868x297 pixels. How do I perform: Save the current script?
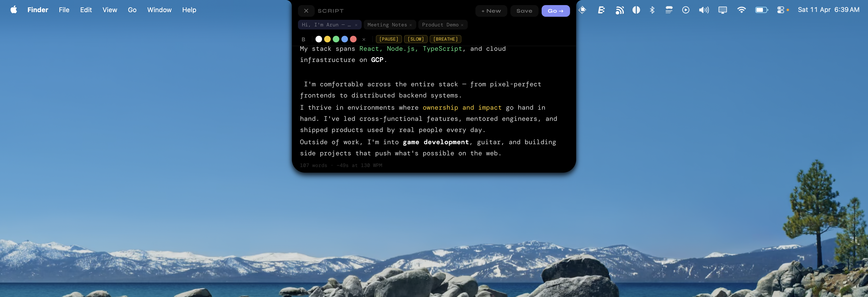(x=524, y=10)
